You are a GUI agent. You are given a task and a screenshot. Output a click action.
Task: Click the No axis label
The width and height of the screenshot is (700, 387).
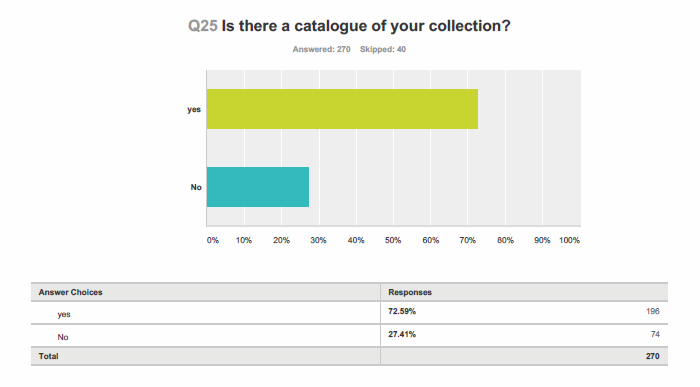[196, 187]
